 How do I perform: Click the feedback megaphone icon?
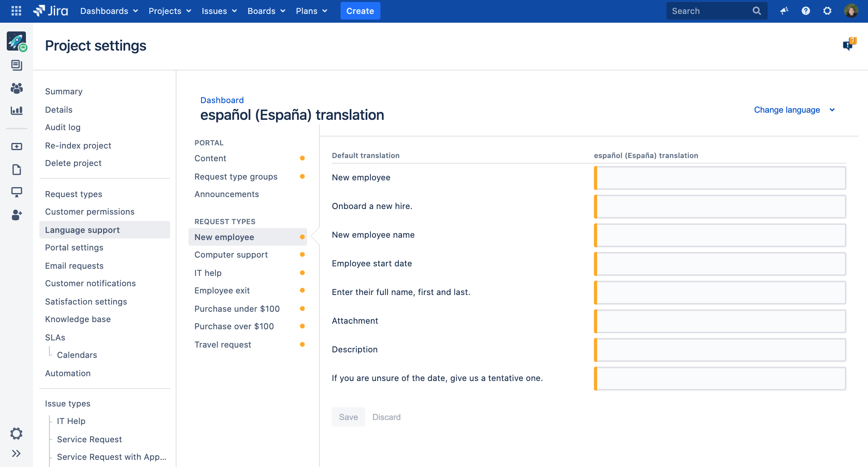click(784, 11)
